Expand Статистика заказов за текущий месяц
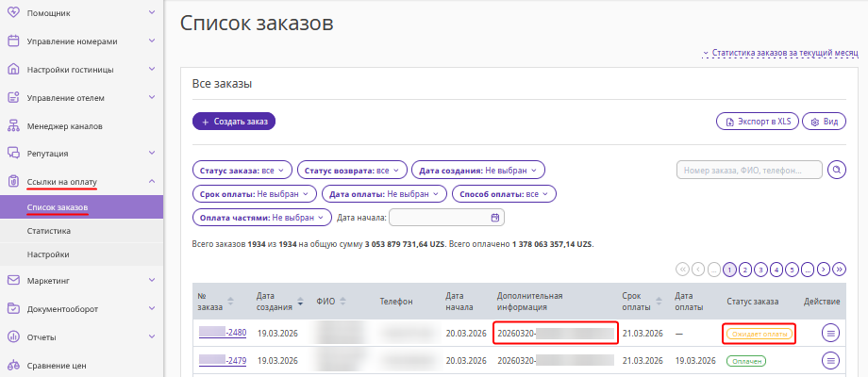The height and width of the screenshot is (377, 868). tap(781, 55)
